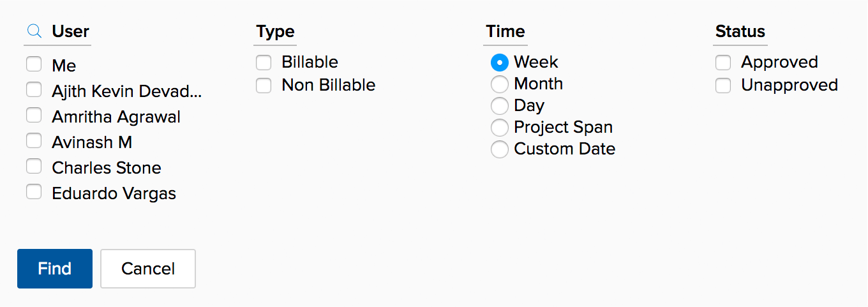Enable the Billable type checkbox

(x=264, y=63)
